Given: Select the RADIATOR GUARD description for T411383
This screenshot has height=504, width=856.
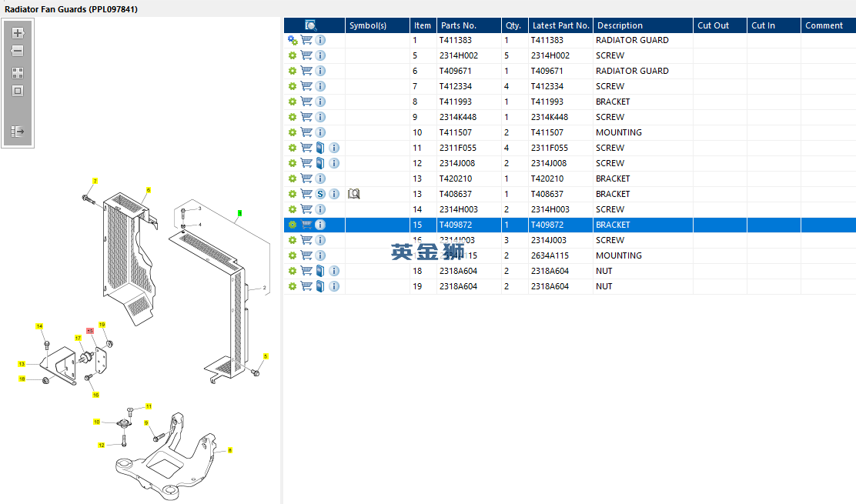Looking at the screenshot, I should coord(632,40).
